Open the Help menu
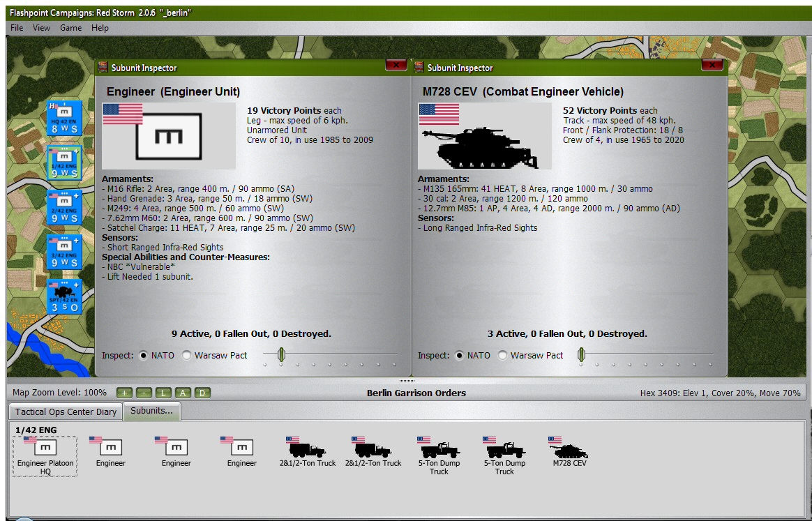 [x=100, y=27]
